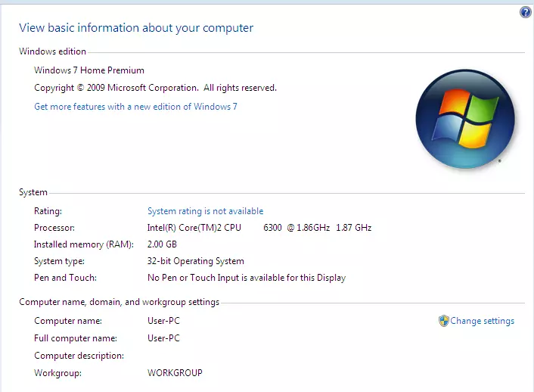534x392 pixels.
Task: Click the 'Rating:' label
Action: coord(48,211)
